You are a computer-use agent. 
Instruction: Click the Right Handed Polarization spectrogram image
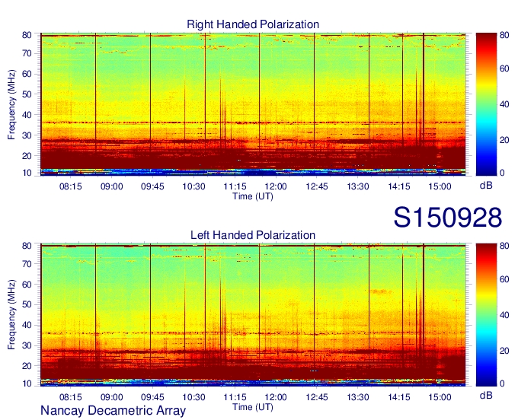pos(253,104)
